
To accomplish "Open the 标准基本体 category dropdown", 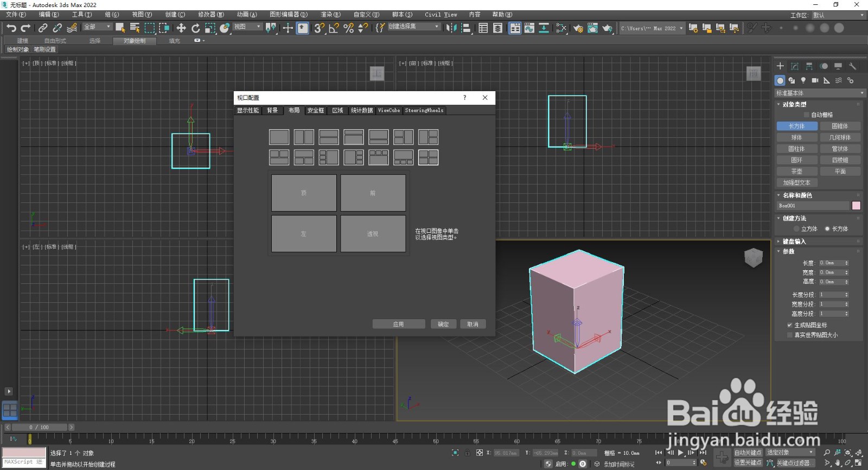I will pyautogui.click(x=820, y=93).
